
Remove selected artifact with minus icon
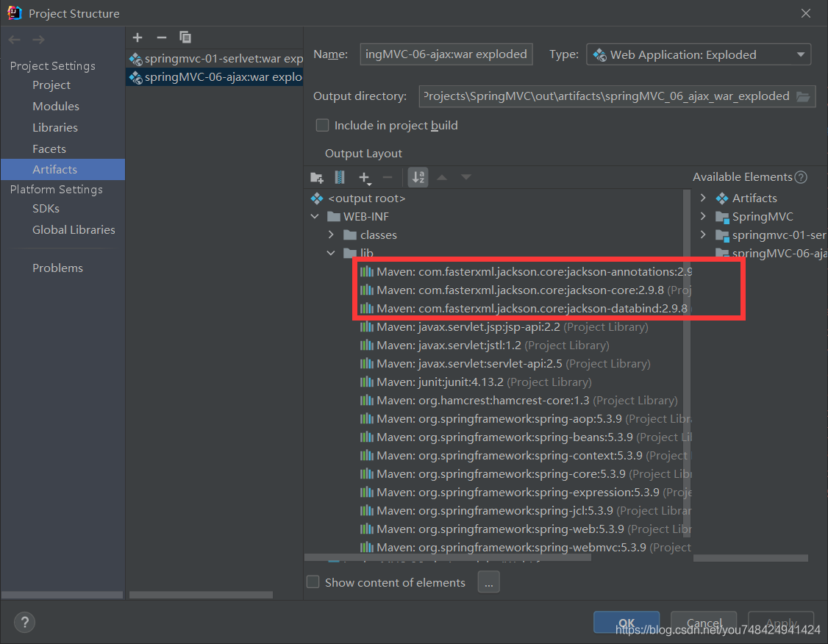[x=162, y=37]
